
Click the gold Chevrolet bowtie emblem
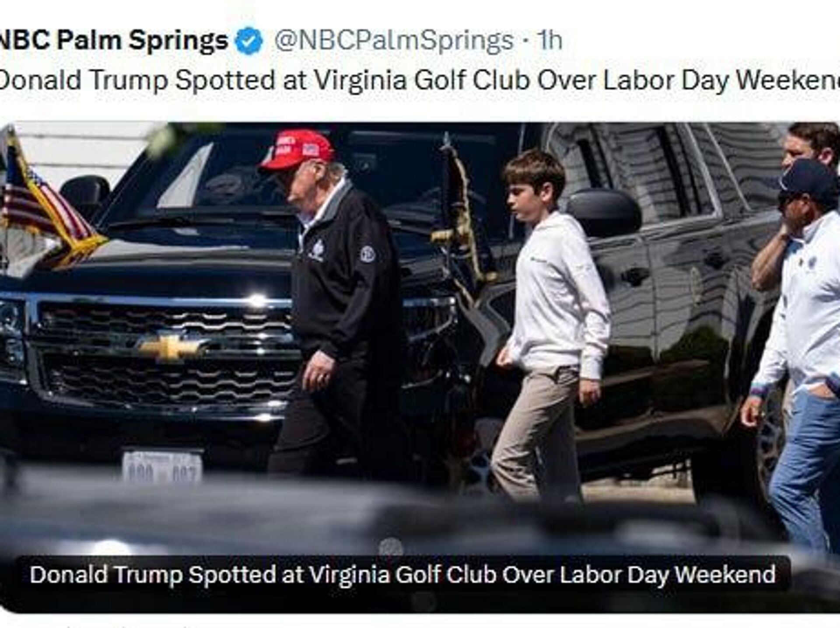(170, 348)
